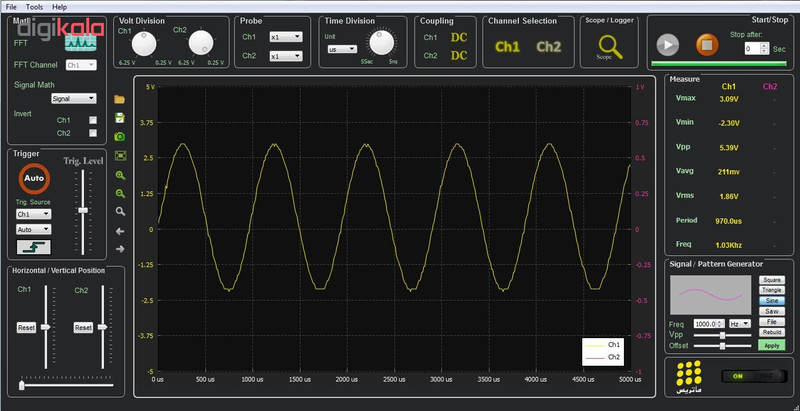Viewport: 800px width, 411px height.
Task: Click the fit-to-screen icon in the side toolbar
Action: coord(120,155)
